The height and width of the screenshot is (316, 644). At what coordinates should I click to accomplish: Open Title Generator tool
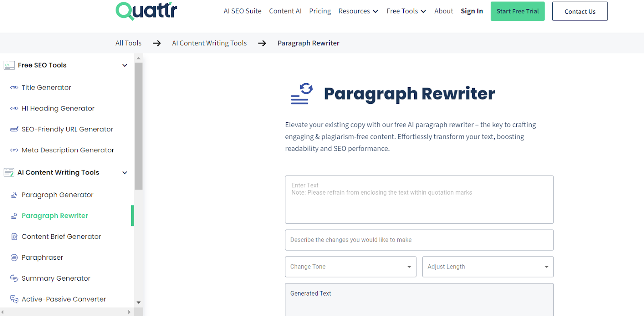46,88
